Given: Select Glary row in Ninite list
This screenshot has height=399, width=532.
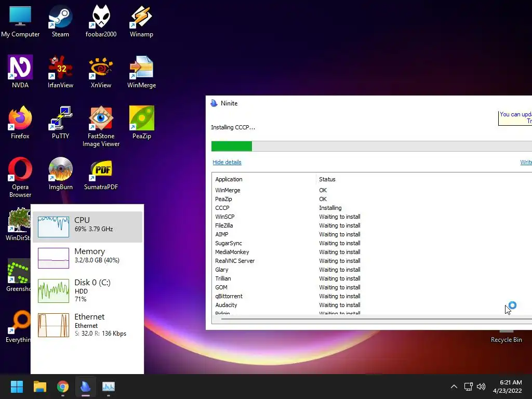Looking at the screenshot, I should pos(372,270).
